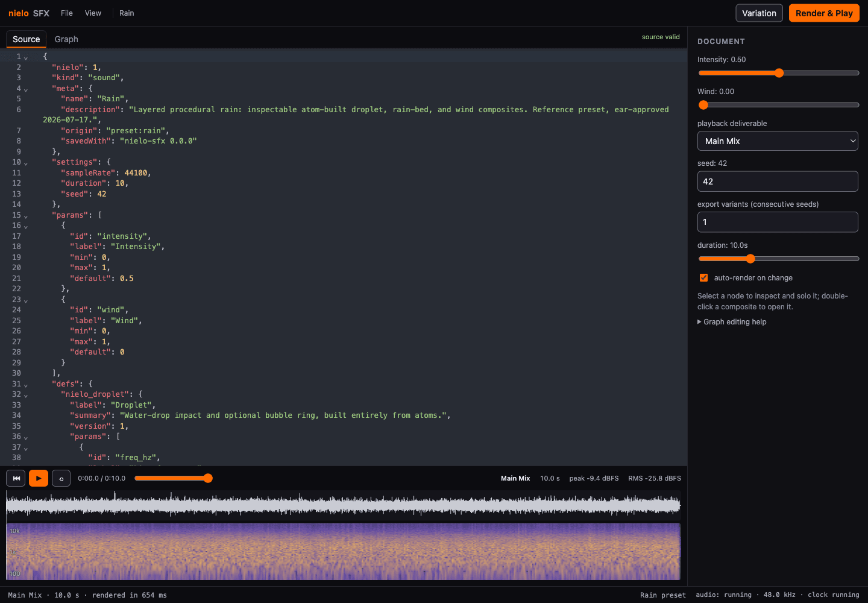Click the nielo SFX logo
Image resolution: width=868 pixels, height=603 pixels.
pyautogui.click(x=29, y=13)
